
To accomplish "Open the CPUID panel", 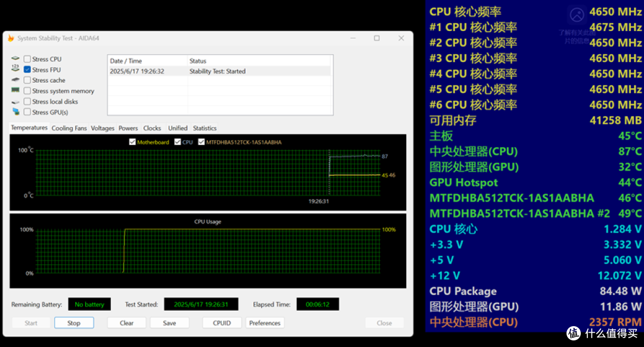I will coord(222,323).
